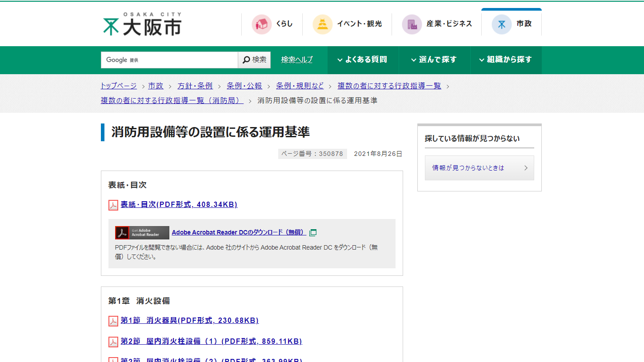Click the PDF icon beside 表紙・目次

113,205
